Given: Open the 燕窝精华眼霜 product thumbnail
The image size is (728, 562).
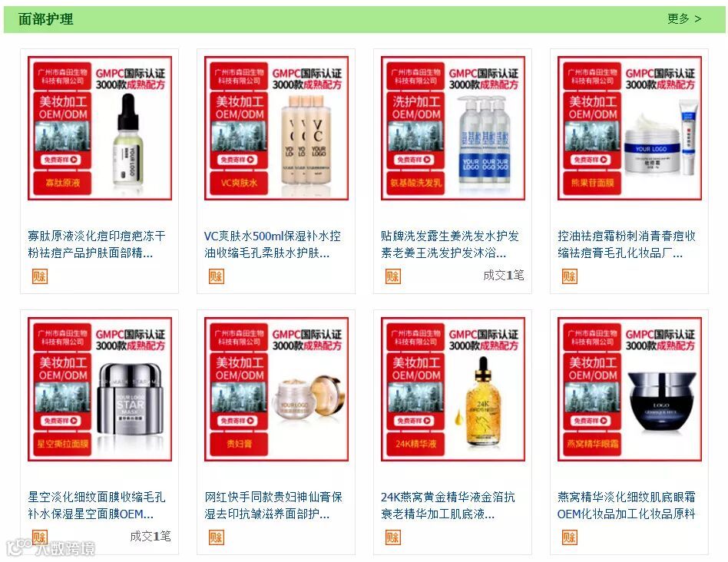Looking at the screenshot, I should click(x=630, y=389).
